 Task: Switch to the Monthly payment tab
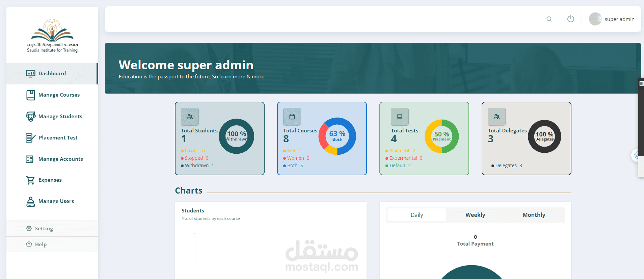534,215
